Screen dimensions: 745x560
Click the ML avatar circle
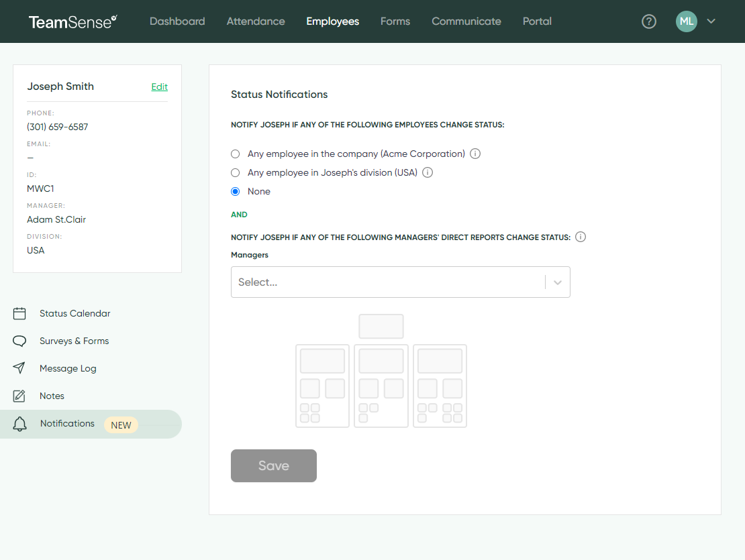pos(686,21)
